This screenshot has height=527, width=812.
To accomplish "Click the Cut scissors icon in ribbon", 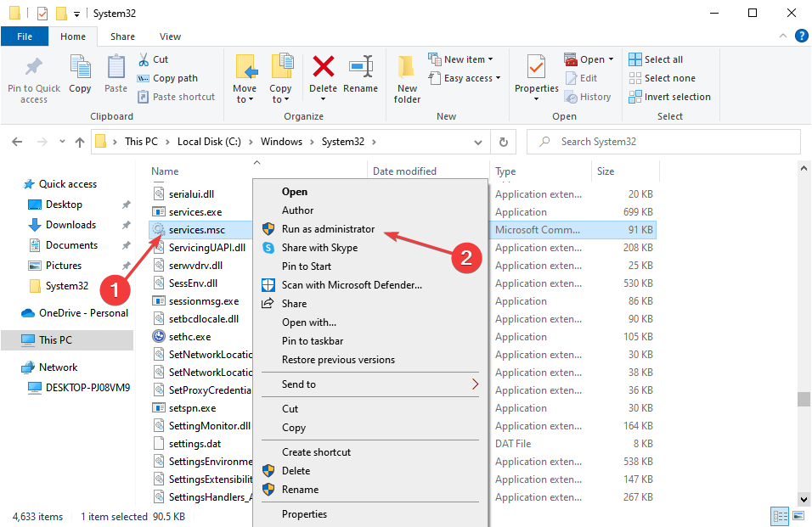I will click(x=144, y=59).
